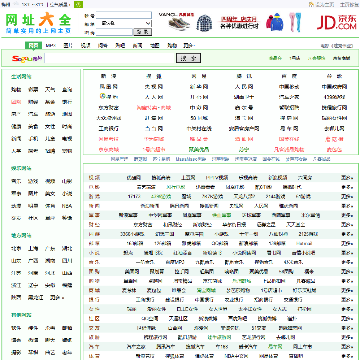This screenshot has width=360, height=360.
Task: Click the sneakers ad image in the banner
Action: 179,24
